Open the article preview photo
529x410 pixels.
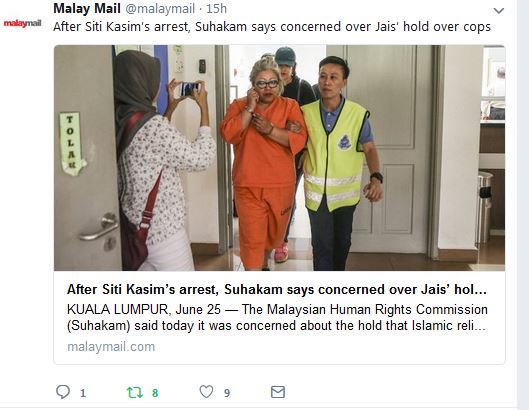pyautogui.click(x=279, y=158)
